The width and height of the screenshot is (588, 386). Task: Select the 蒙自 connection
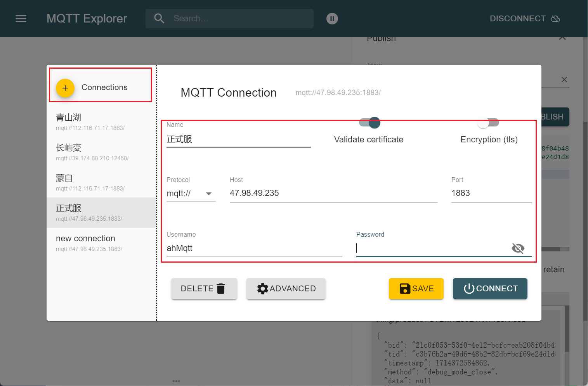point(101,182)
